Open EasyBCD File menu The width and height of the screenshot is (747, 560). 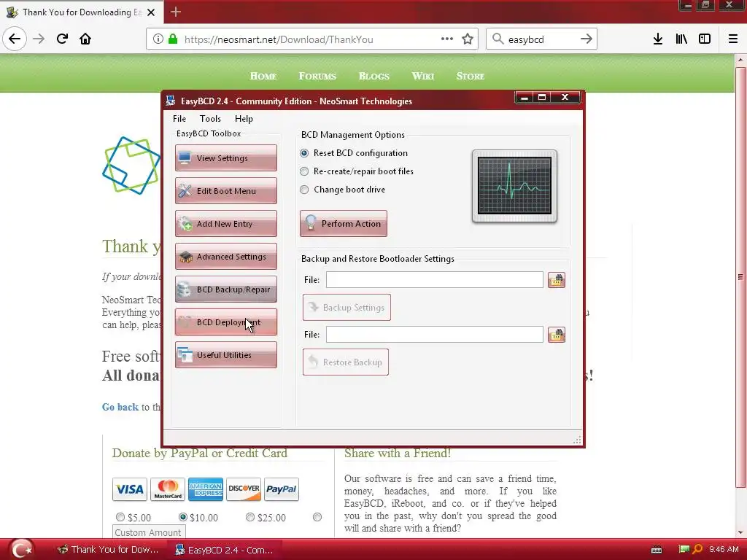click(x=179, y=119)
